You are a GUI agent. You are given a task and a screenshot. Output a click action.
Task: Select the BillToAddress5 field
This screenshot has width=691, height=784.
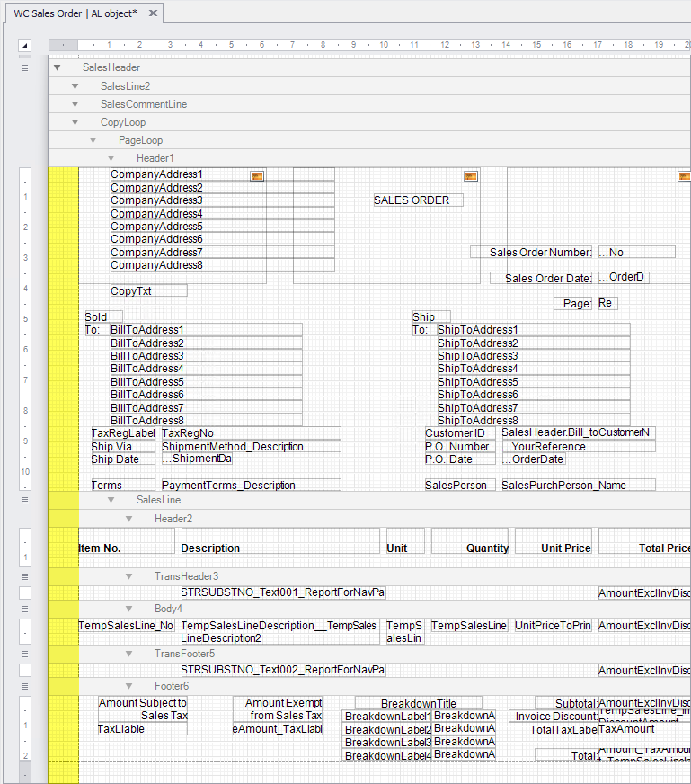tap(207, 381)
